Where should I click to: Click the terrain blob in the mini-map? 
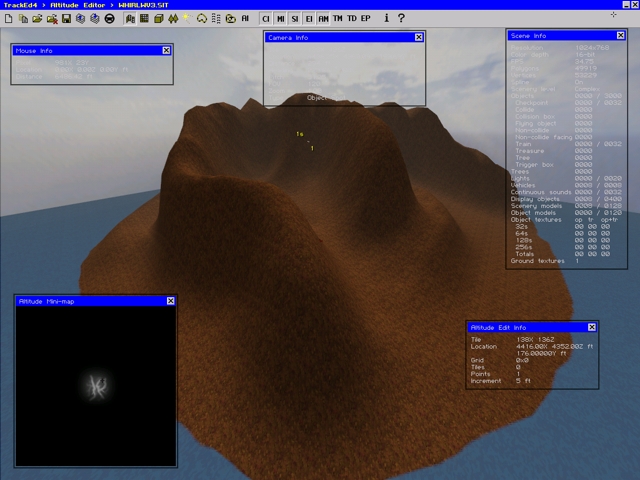(97, 386)
